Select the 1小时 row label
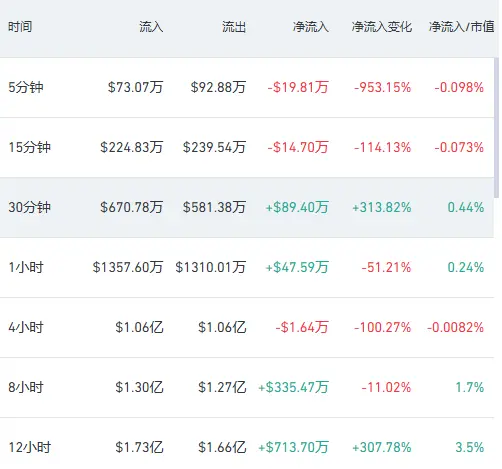Viewport: 502px width, 469px height. [26, 267]
